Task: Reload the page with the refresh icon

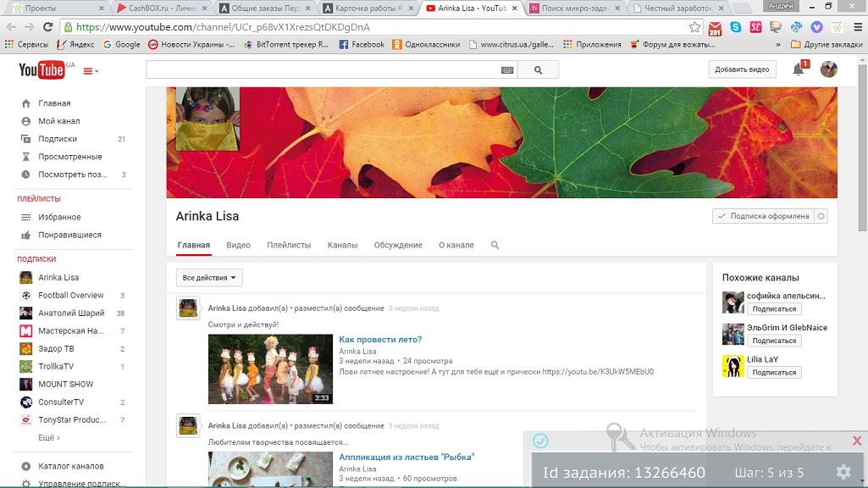Action: pyautogui.click(x=48, y=27)
